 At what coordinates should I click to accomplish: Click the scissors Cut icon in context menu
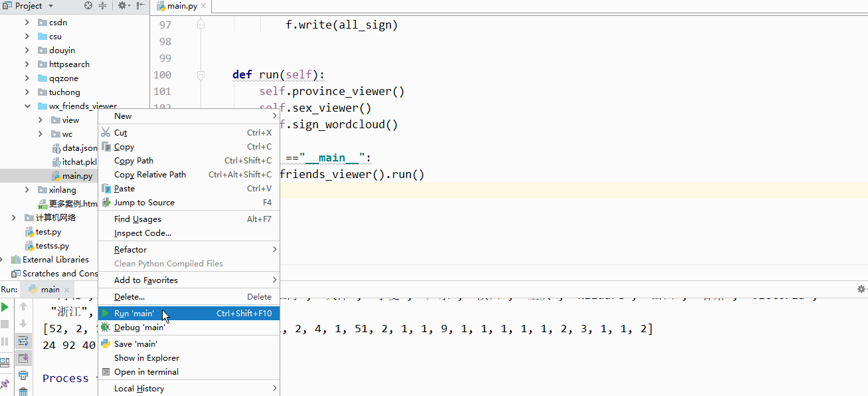(x=106, y=133)
